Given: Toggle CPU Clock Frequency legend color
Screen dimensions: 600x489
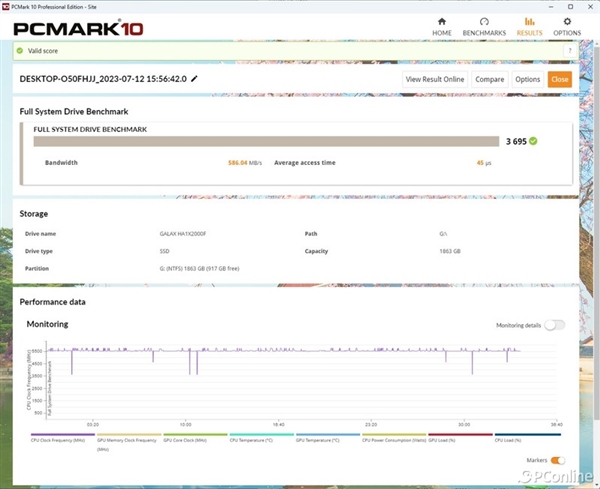Looking at the screenshot, I should (x=63, y=435).
